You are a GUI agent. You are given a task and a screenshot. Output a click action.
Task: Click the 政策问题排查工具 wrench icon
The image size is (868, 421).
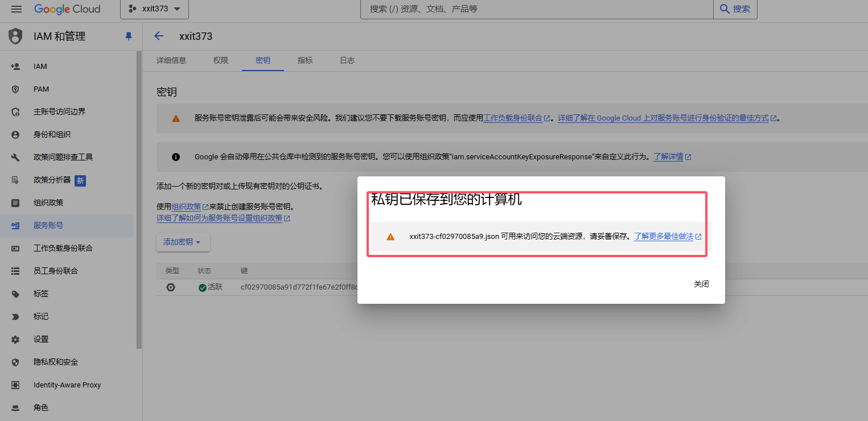pyautogui.click(x=15, y=158)
